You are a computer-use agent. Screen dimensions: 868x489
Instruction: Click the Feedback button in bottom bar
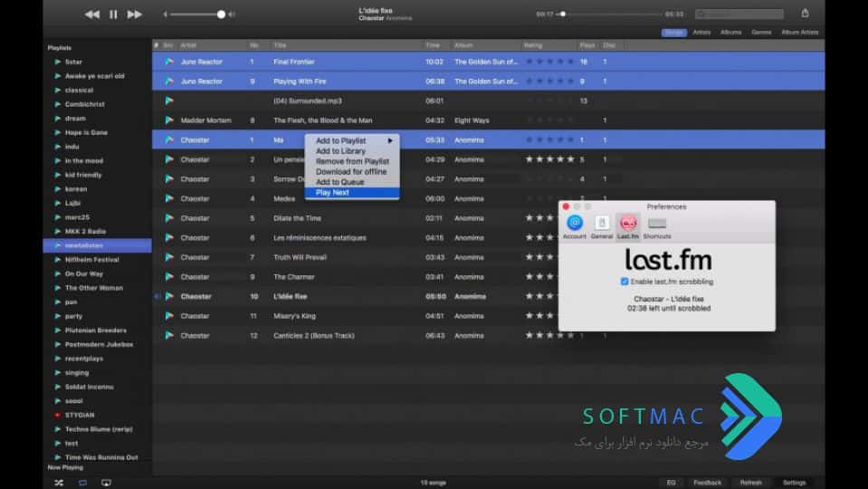pos(707,483)
